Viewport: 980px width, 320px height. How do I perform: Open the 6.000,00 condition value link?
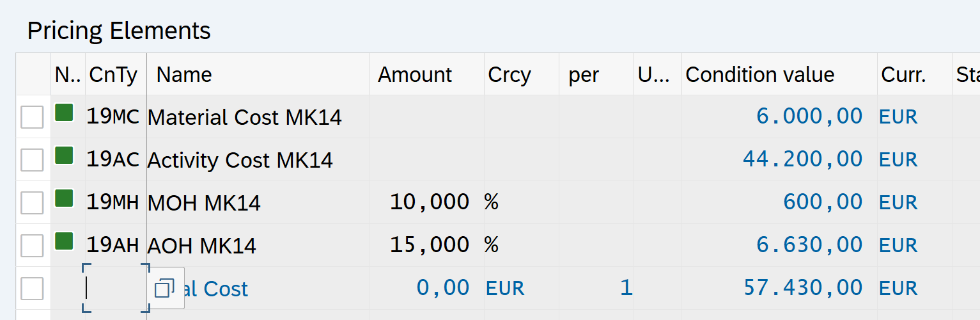[x=809, y=117]
